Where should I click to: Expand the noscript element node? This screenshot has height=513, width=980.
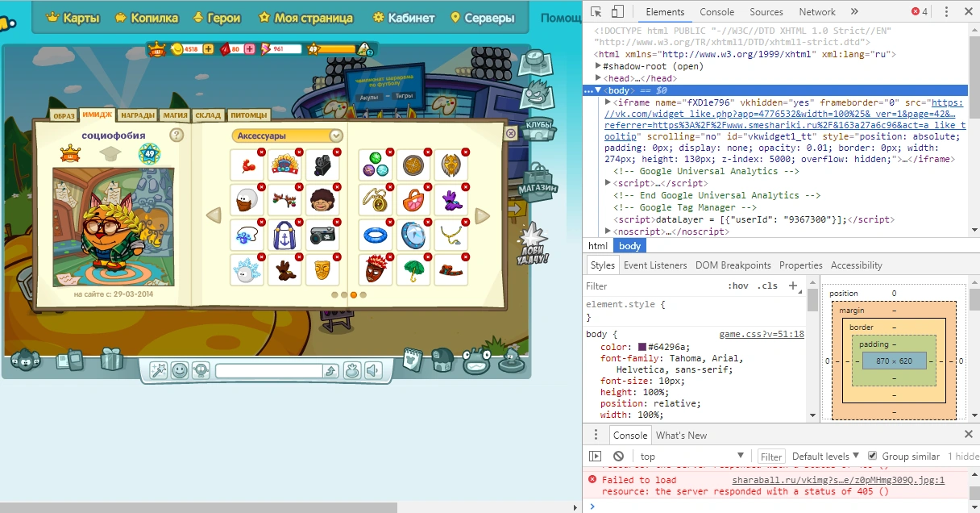coord(608,231)
